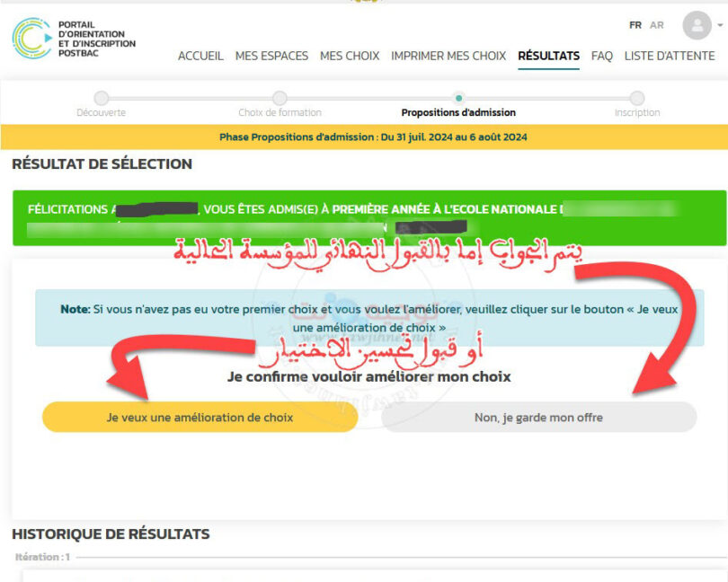This screenshot has height=582, width=728.
Task: Switch language to AR
Action: (x=656, y=25)
